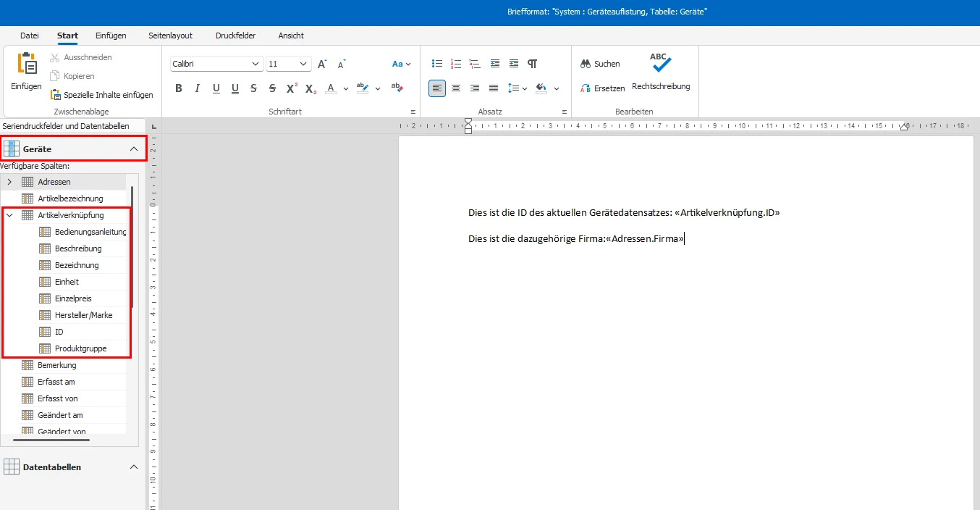Open the highlight color dropdown arrow

click(378, 88)
